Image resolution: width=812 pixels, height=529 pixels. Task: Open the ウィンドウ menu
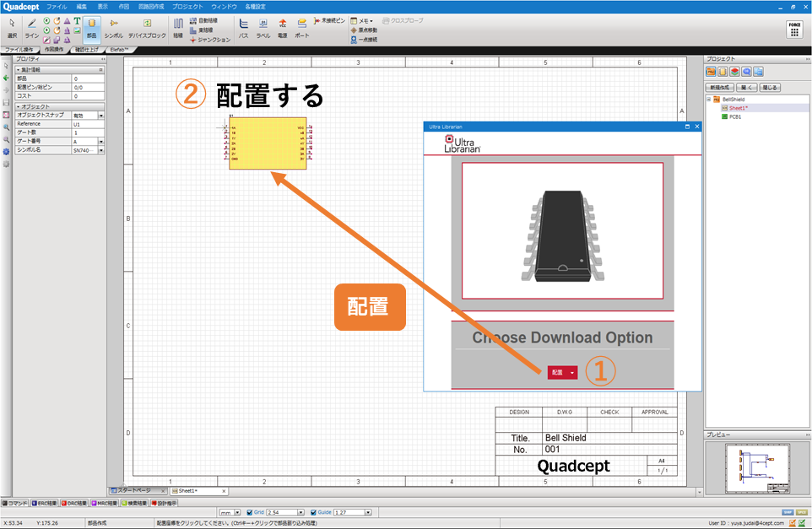coord(225,7)
